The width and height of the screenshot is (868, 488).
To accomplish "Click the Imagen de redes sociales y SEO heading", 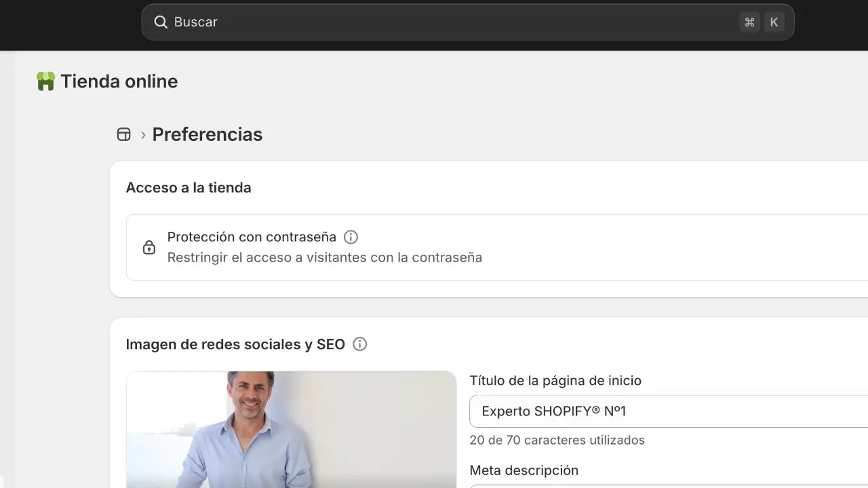I will (235, 344).
